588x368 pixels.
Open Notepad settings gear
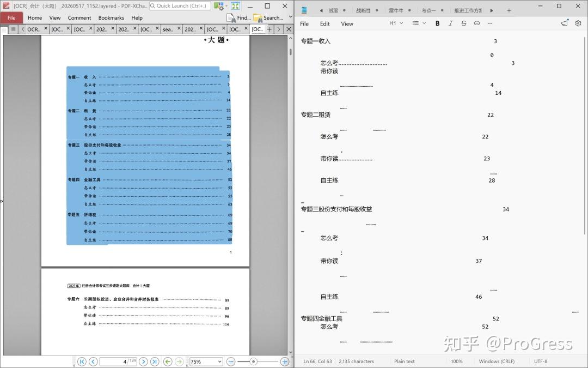point(578,23)
